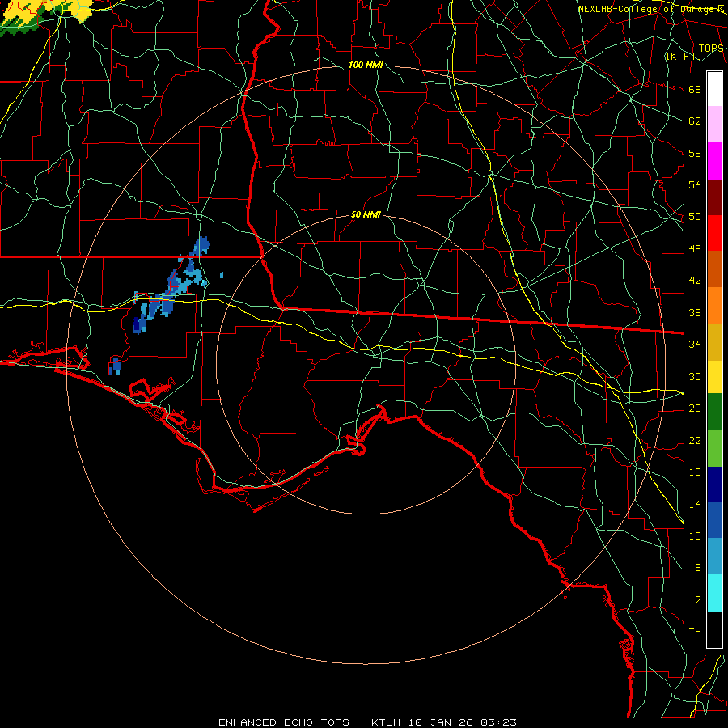Select the light green legend swatch

point(714,448)
